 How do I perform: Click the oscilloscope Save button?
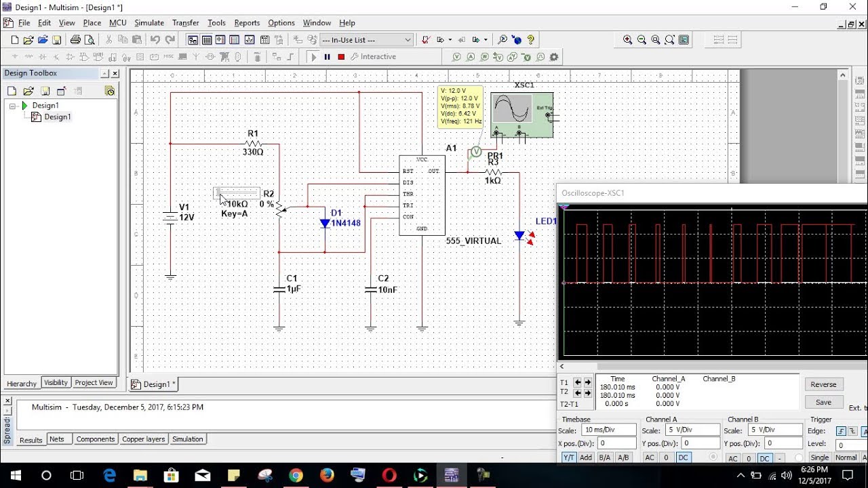[x=823, y=402]
